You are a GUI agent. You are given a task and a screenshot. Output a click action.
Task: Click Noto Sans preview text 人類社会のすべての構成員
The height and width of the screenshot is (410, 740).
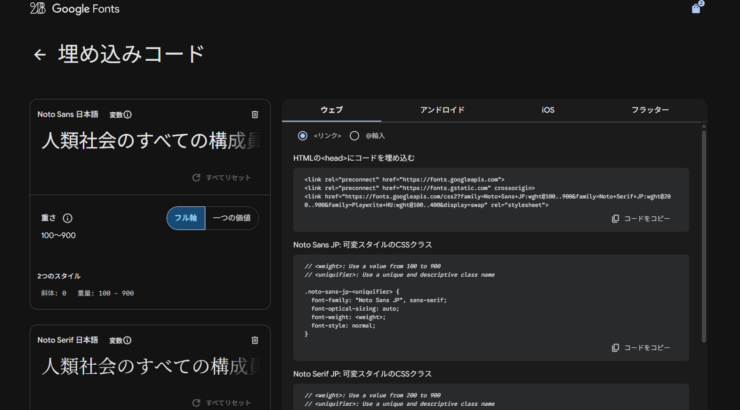point(150,141)
